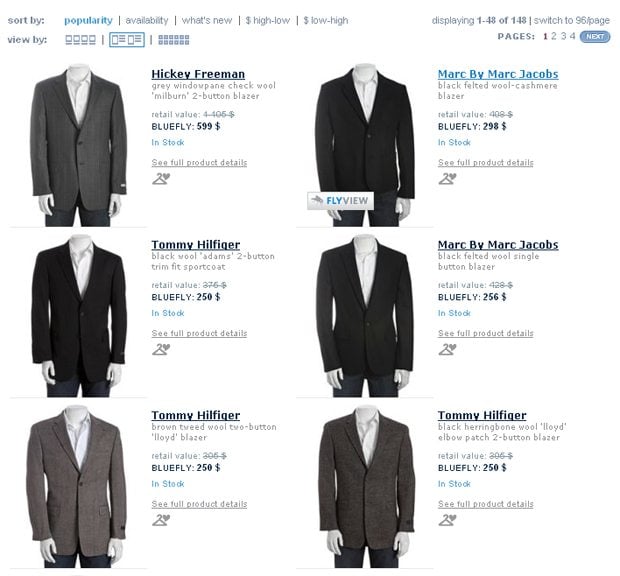620x576 pixels.
Task: Sort prices $ low-high
Action: [326, 21]
